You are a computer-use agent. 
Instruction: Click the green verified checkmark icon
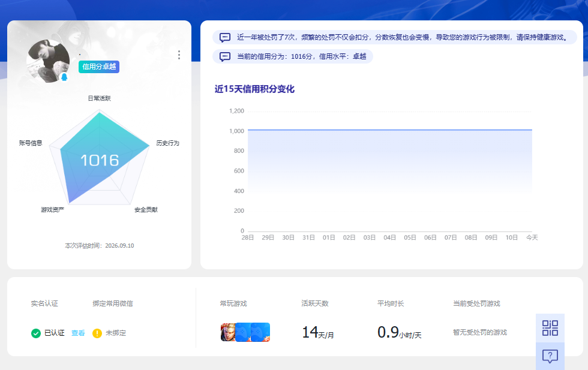click(36, 333)
